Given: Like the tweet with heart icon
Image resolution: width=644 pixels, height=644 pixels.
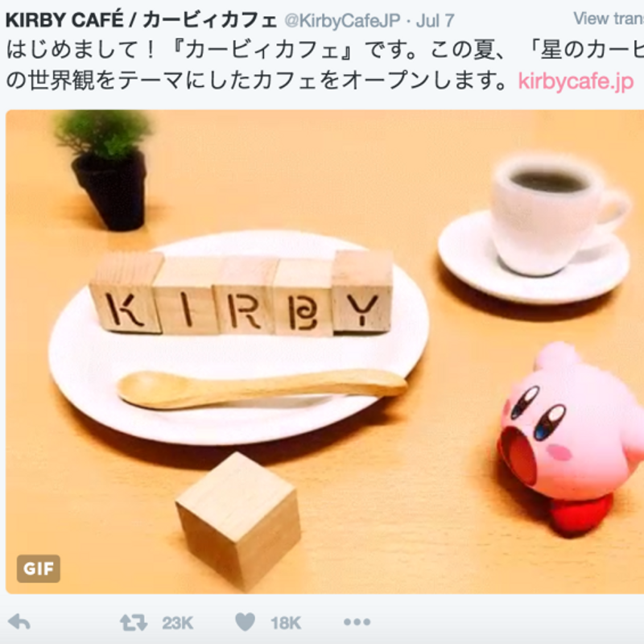Looking at the screenshot, I should click(x=246, y=621).
